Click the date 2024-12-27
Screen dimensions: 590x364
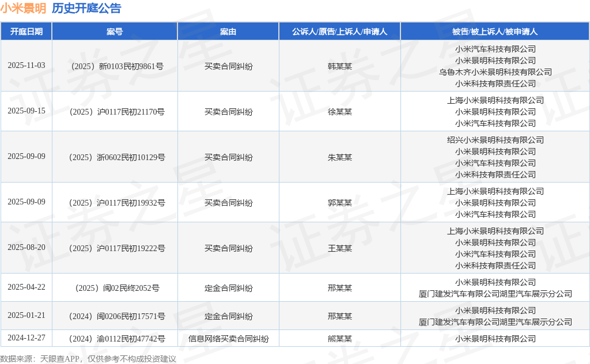coord(27,338)
